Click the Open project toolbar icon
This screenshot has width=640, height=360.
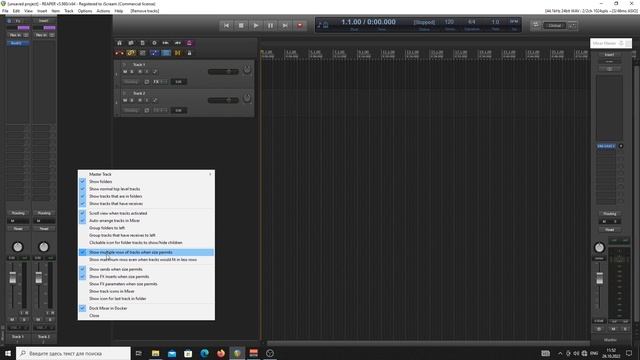[x=131, y=43]
